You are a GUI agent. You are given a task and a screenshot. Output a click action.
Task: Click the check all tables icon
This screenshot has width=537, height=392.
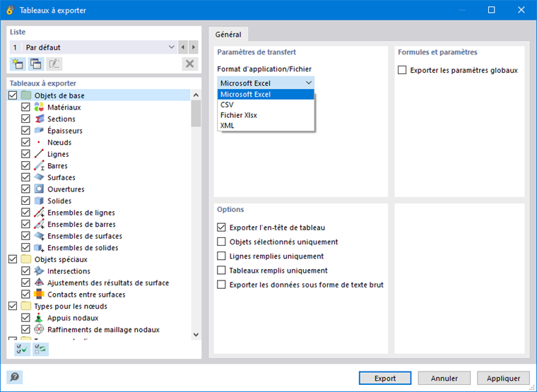coord(22,349)
